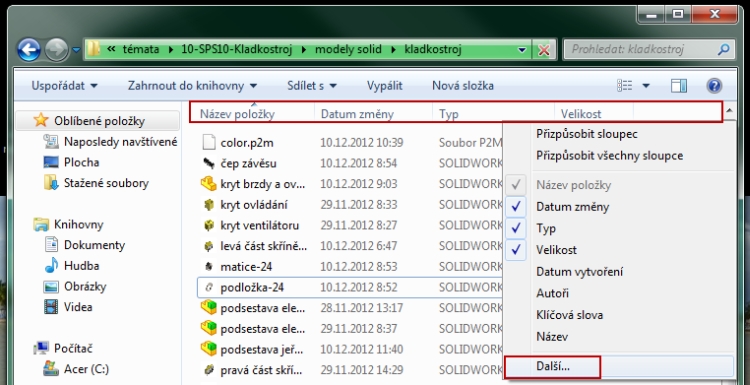Image resolution: width=750 pixels, height=385 pixels.
Task: Click the kryt brzdy a ov... assembly icon
Action: click(209, 184)
